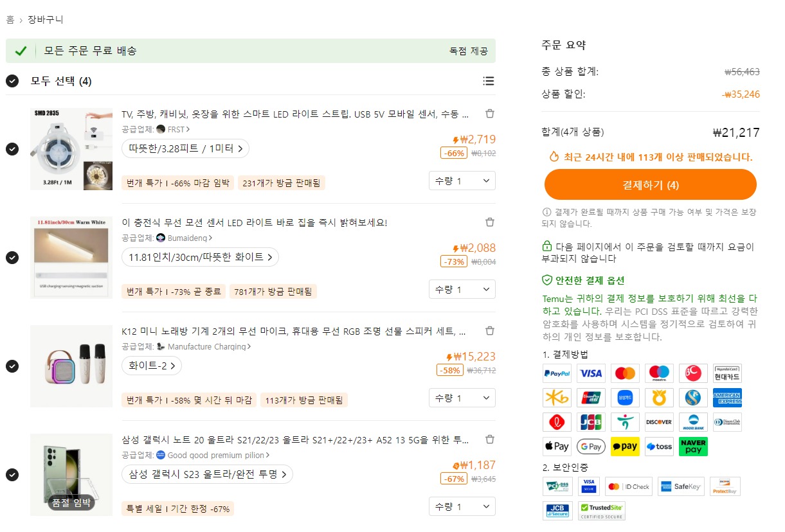The height and width of the screenshot is (532, 785).
Task: Click the karaoke machine product thumbnail
Action: [71, 366]
